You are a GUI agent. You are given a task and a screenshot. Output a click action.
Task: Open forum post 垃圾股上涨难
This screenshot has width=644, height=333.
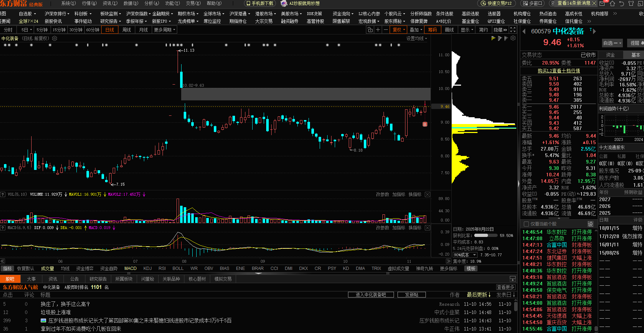coord(56,312)
